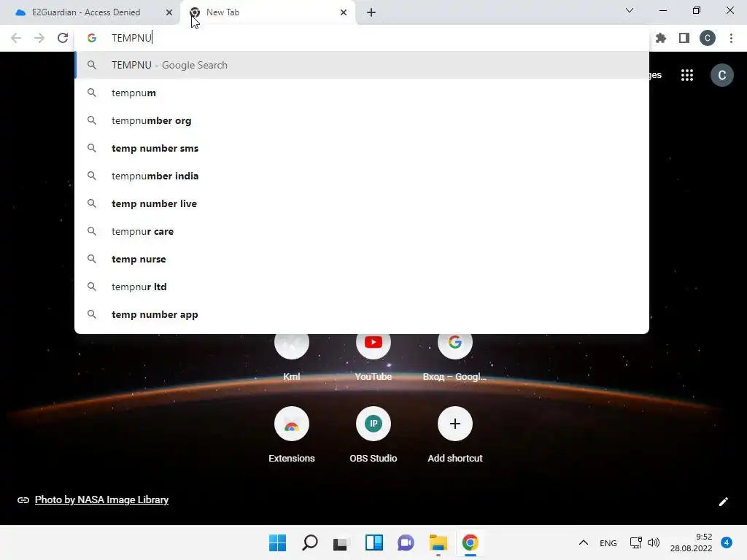
Task: Open the YouTube shortcut tile
Action: pos(373,355)
